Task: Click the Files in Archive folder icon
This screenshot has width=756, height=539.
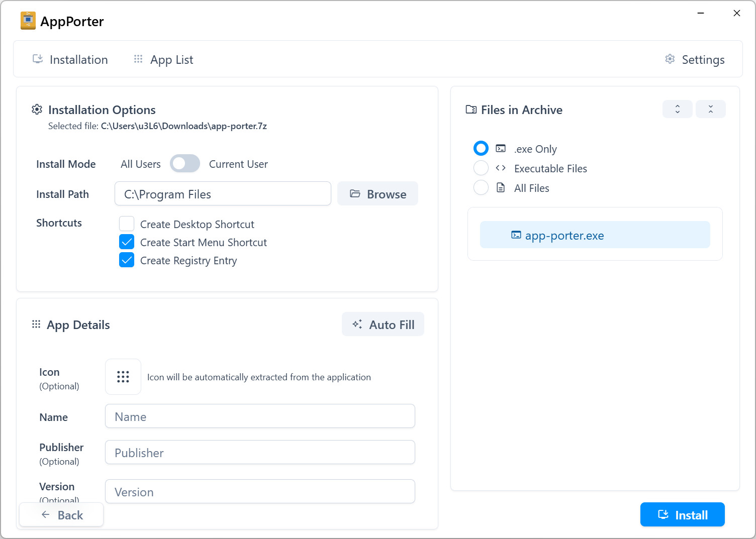Action: pyautogui.click(x=471, y=110)
